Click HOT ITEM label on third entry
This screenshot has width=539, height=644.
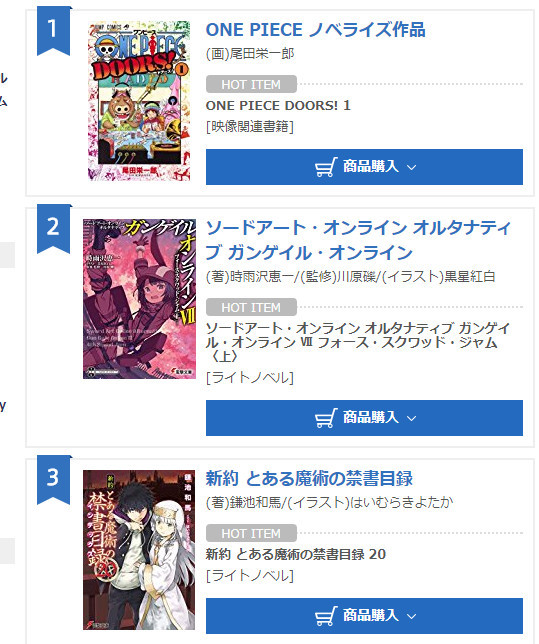point(251,533)
